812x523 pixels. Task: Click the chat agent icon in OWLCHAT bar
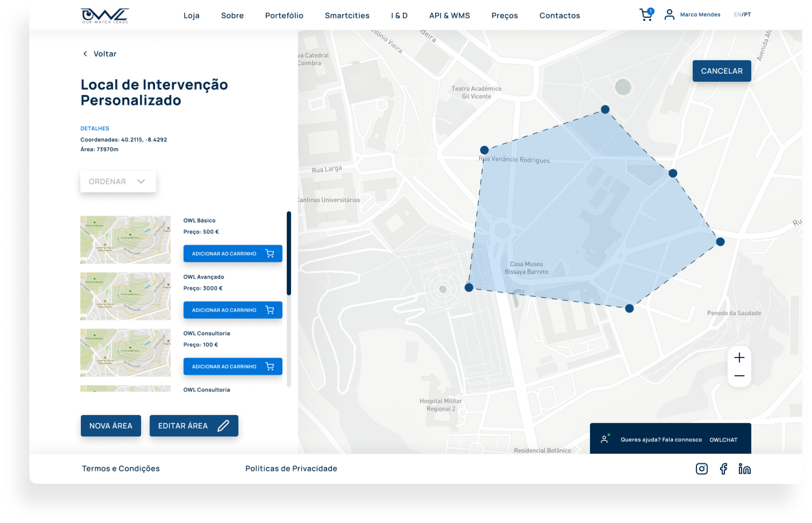point(605,439)
